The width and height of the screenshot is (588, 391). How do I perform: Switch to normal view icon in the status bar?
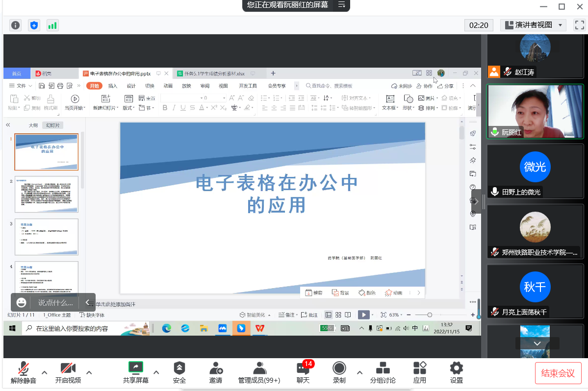(329, 315)
